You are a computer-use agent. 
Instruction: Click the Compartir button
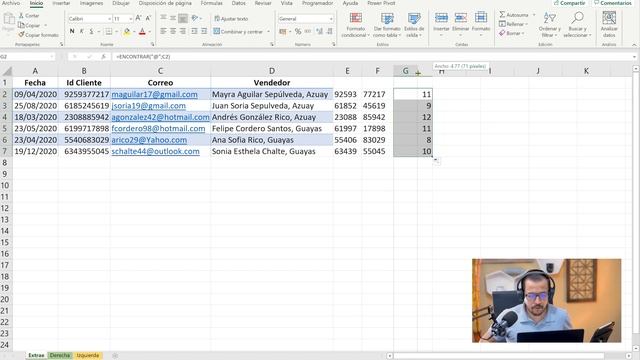(570, 3)
